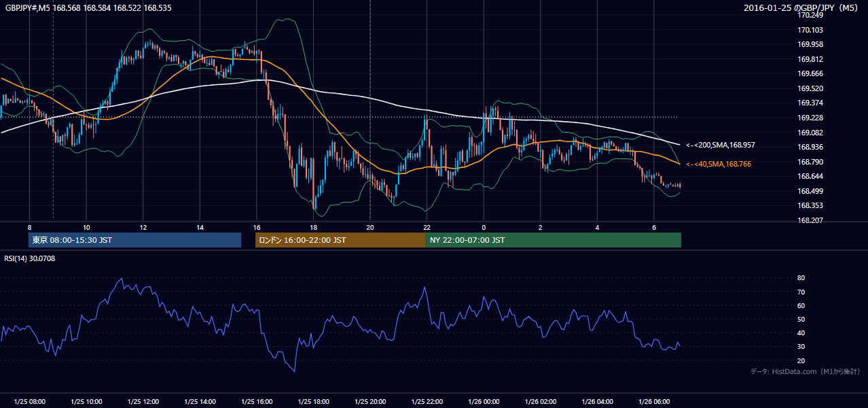Click the 1/25 16:00 time axis label
This screenshot has width=868, height=408.
257,402
